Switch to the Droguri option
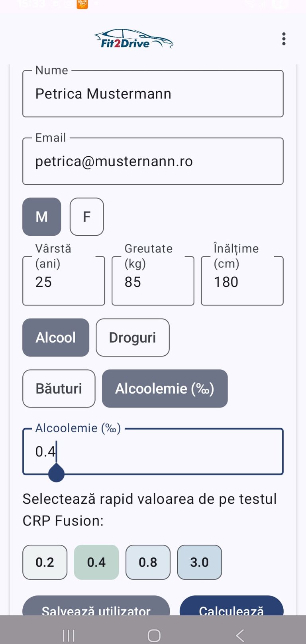This screenshot has height=644, width=306. (x=132, y=337)
